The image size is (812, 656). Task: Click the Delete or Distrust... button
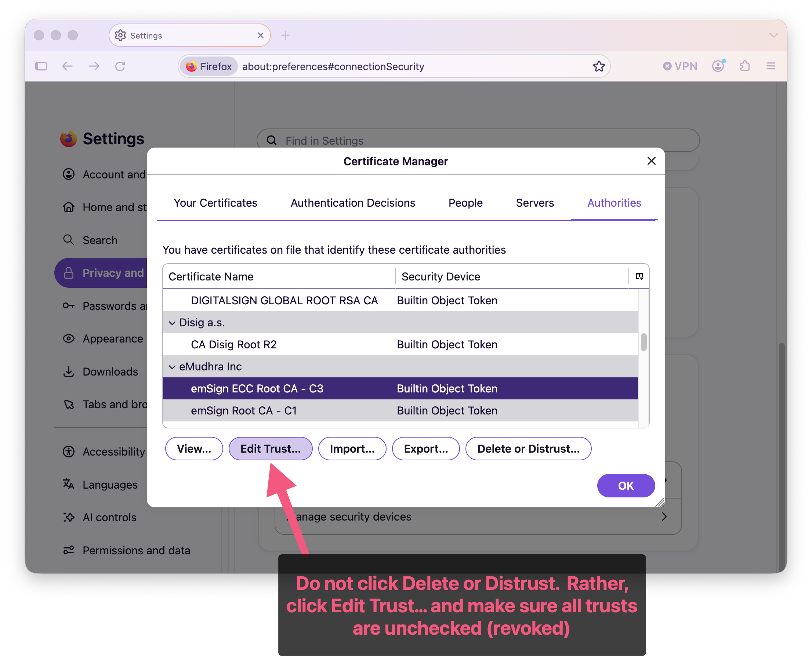coord(528,449)
